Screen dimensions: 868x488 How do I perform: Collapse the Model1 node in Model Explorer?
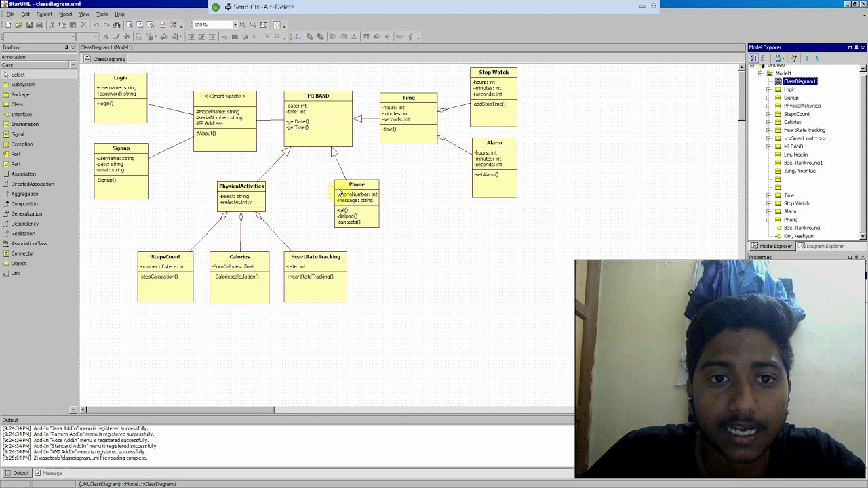[x=760, y=73]
